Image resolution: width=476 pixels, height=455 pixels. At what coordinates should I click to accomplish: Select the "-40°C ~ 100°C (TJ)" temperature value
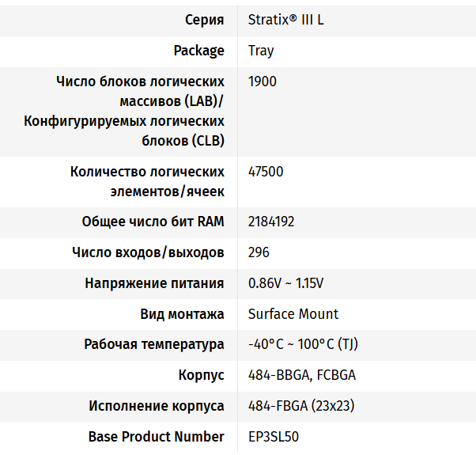[304, 345]
